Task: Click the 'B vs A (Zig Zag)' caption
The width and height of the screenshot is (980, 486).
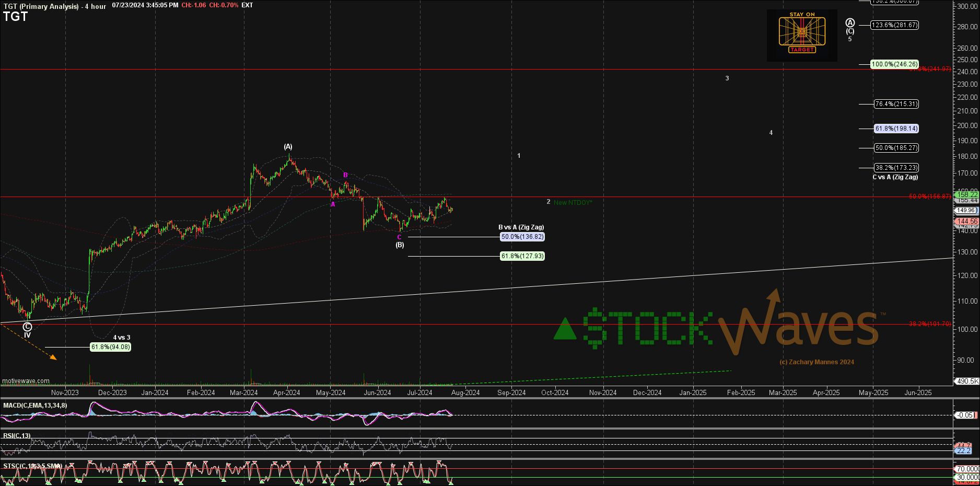Action: coord(521,227)
